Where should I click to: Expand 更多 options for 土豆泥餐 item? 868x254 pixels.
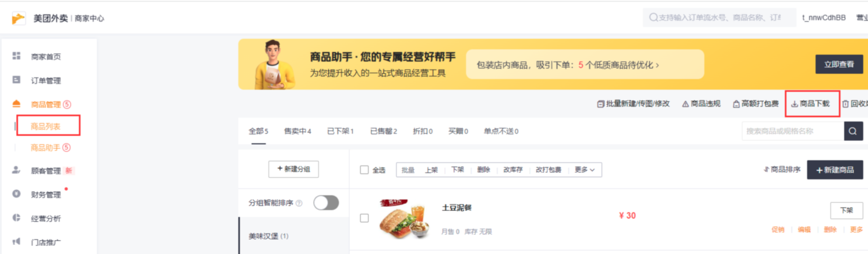[856, 230]
